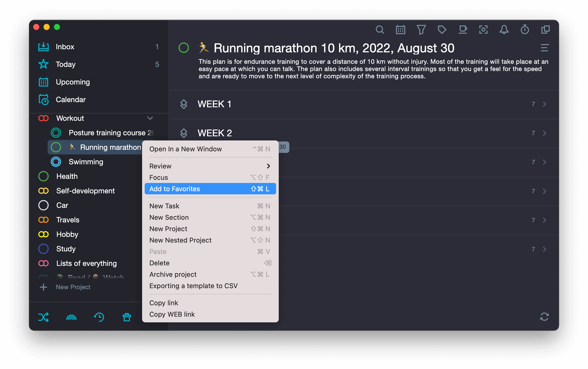Click the WEEK 1 section diamond icon
This screenshot has width=588, height=369.
pos(183,104)
